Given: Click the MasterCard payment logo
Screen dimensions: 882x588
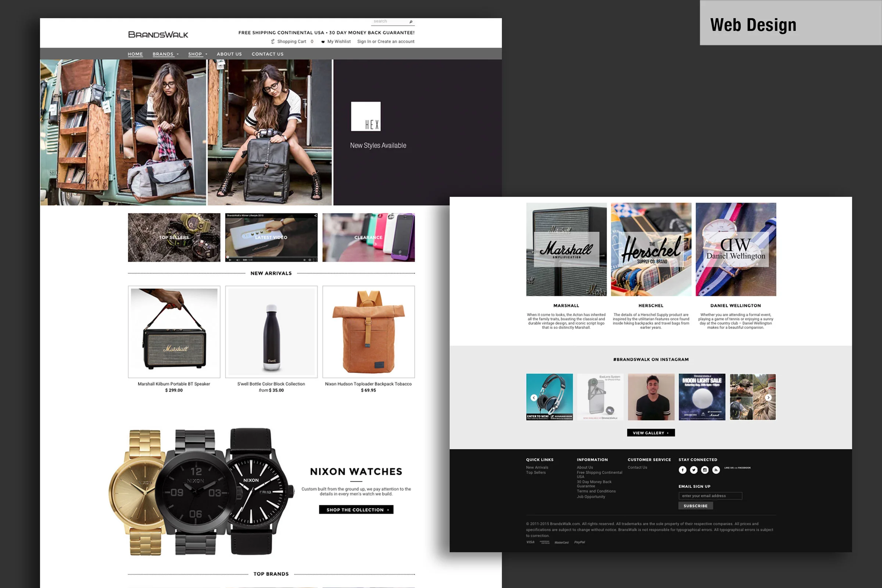Looking at the screenshot, I should pos(562,543).
